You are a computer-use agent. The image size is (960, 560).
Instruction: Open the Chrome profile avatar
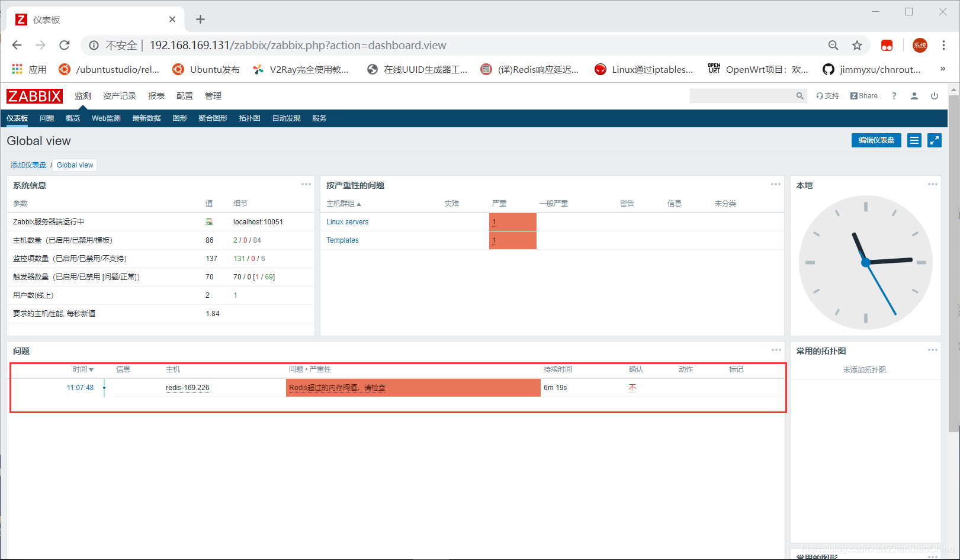click(920, 45)
